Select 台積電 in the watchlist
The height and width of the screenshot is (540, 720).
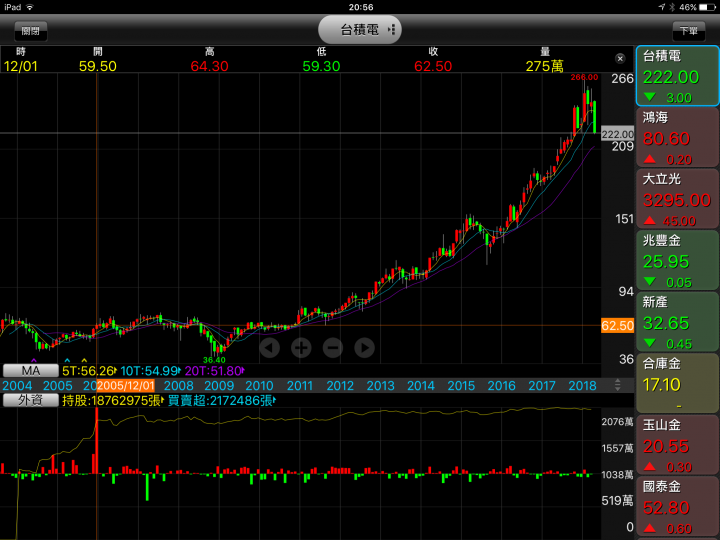677,76
